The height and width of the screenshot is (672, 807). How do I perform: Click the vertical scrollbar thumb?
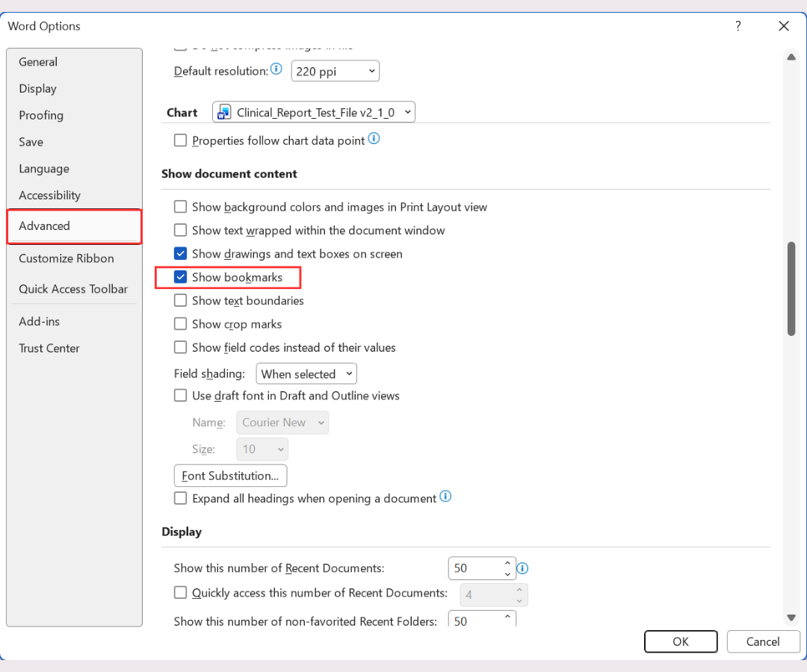pyautogui.click(x=791, y=288)
